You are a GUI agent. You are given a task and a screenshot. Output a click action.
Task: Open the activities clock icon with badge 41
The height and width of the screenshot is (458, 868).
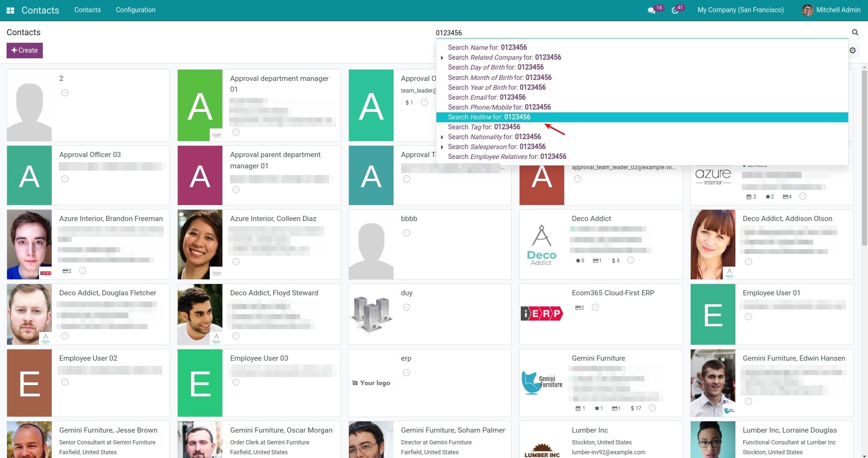tap(675, 10)
